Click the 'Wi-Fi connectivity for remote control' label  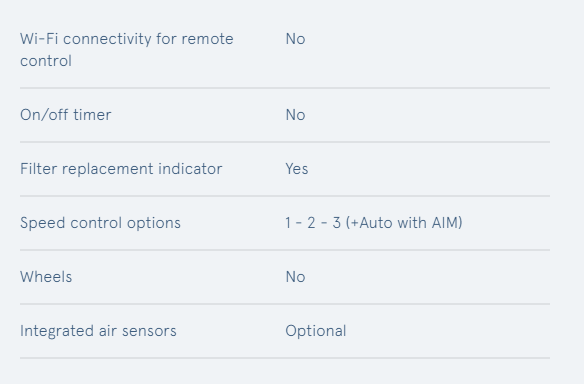[127, 50]
